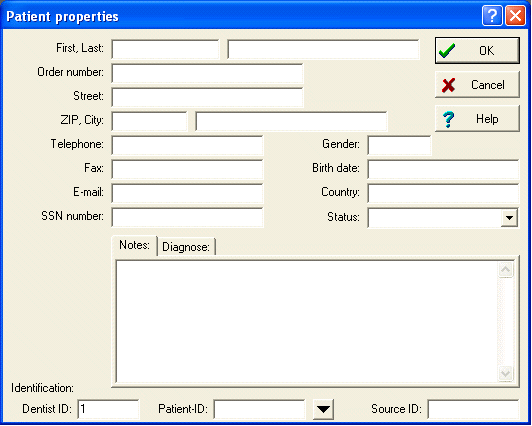Click the Telephone input field

187,146
